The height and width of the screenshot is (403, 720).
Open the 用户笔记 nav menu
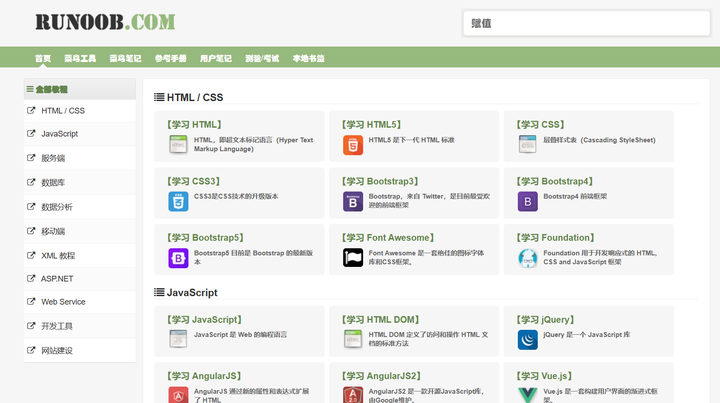(x=216, y=58)
